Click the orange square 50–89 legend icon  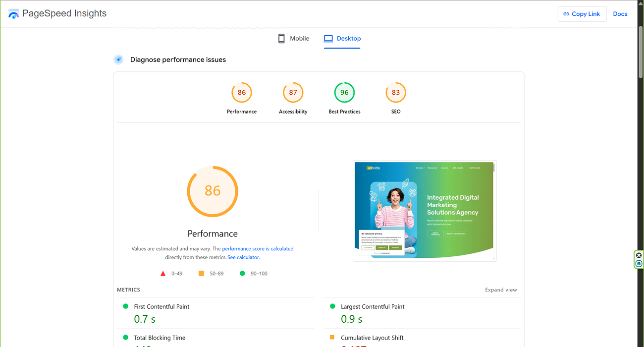click(x=201, y=273)
